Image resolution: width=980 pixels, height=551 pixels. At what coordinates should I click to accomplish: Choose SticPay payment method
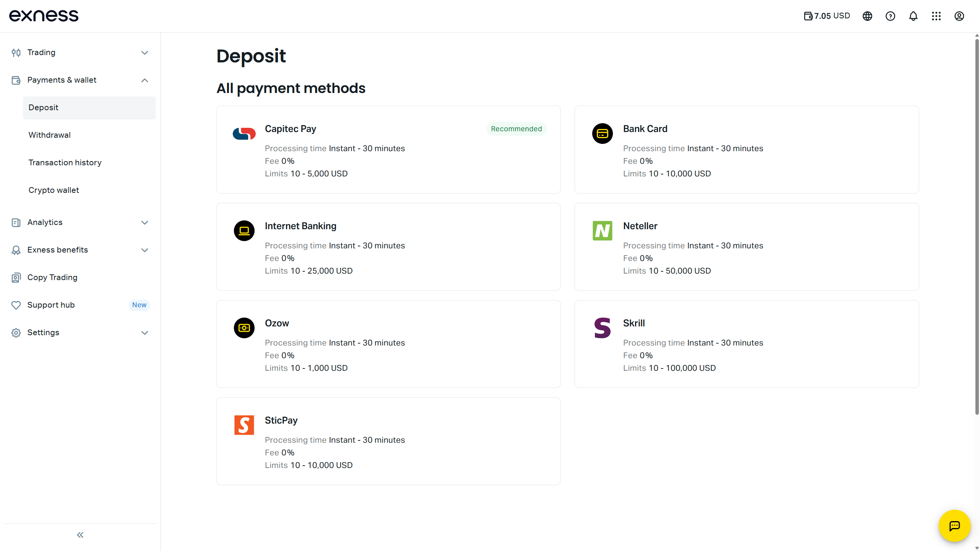(389, 441)
